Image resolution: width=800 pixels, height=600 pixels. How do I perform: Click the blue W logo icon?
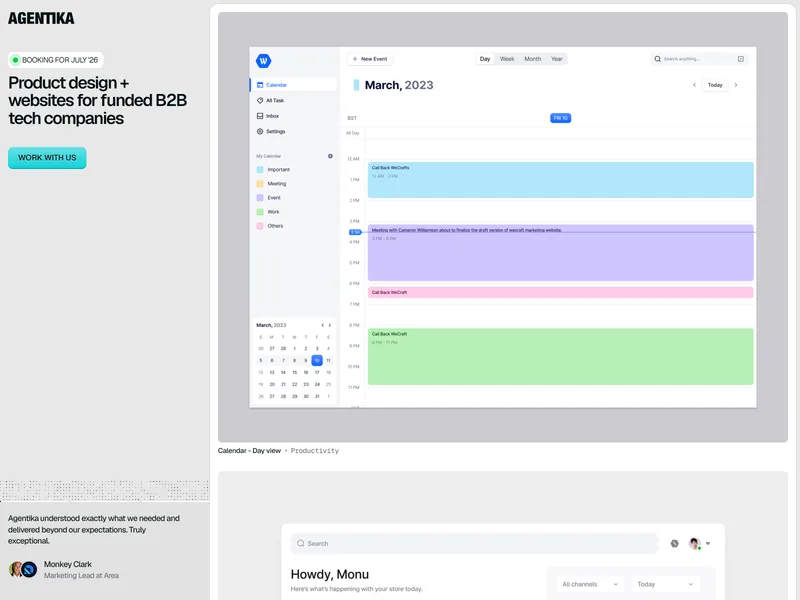click(x=263, y=61)
